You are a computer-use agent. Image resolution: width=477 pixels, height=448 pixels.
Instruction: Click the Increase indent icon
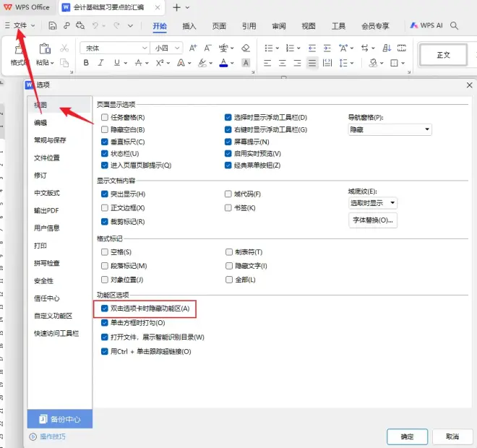[327, 48]
